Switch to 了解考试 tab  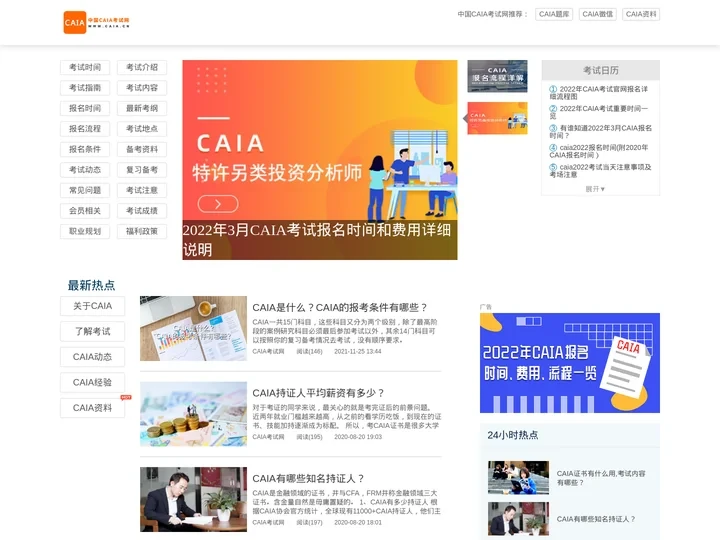[x=92, y=332]
